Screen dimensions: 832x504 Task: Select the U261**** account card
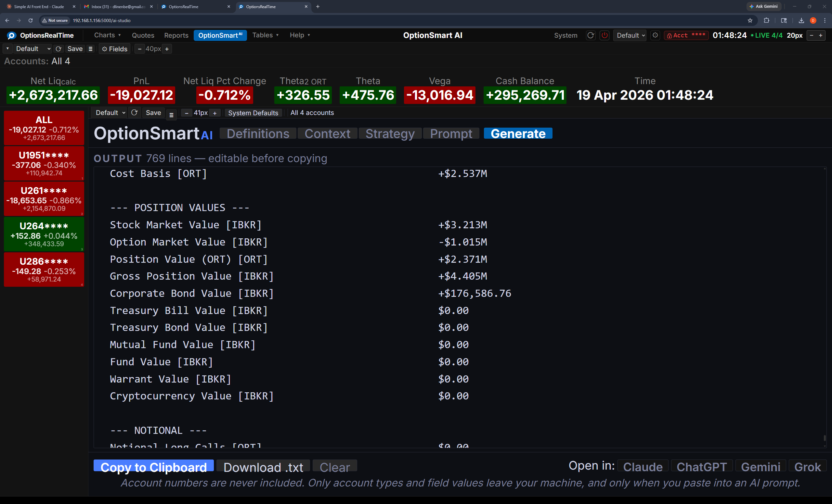pyautogui.click(x=44, y=199)
